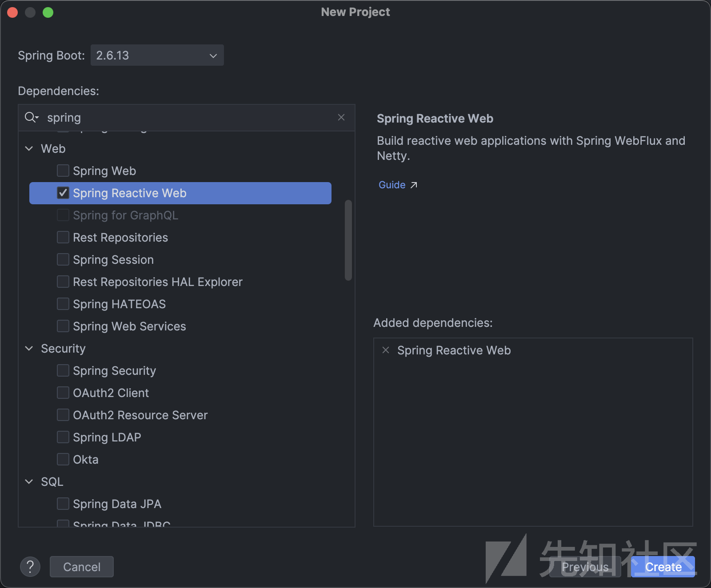This screenshot has height=588, width=711.
Task: Remove Spring Reactive Web from added dependencies
Action: [386, 350]
